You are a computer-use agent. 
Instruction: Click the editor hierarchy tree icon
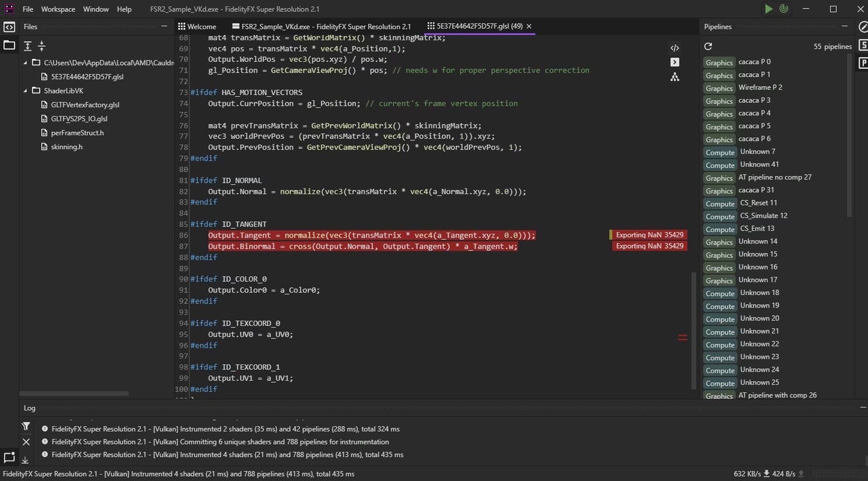[x=674, y=77]
